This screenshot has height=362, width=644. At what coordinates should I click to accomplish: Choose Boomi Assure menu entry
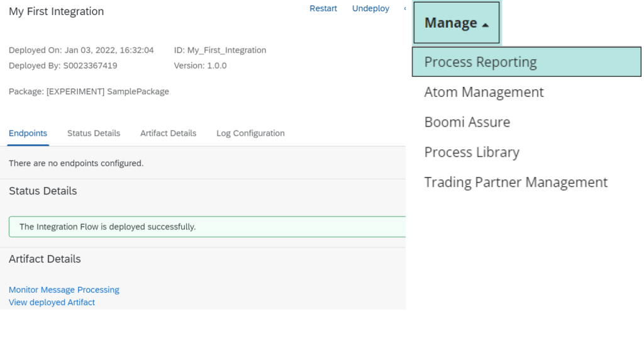pyautogui.click(x=467, y=122)
